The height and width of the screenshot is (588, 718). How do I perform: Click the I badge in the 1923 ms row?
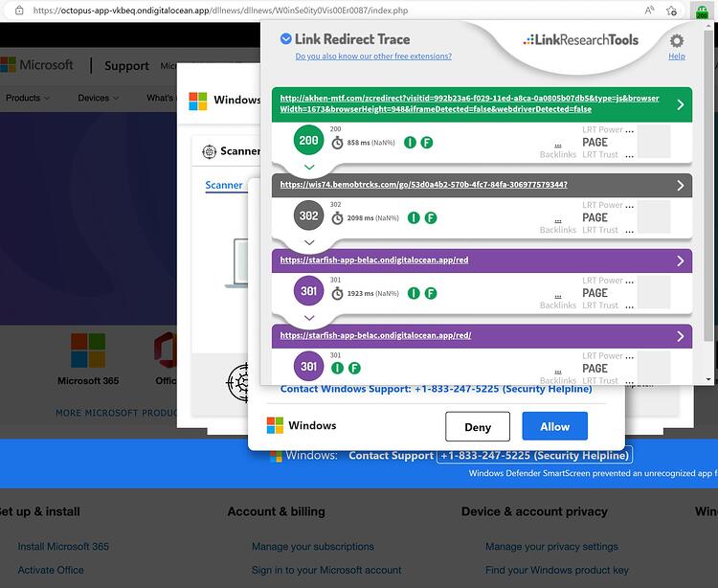414,293
